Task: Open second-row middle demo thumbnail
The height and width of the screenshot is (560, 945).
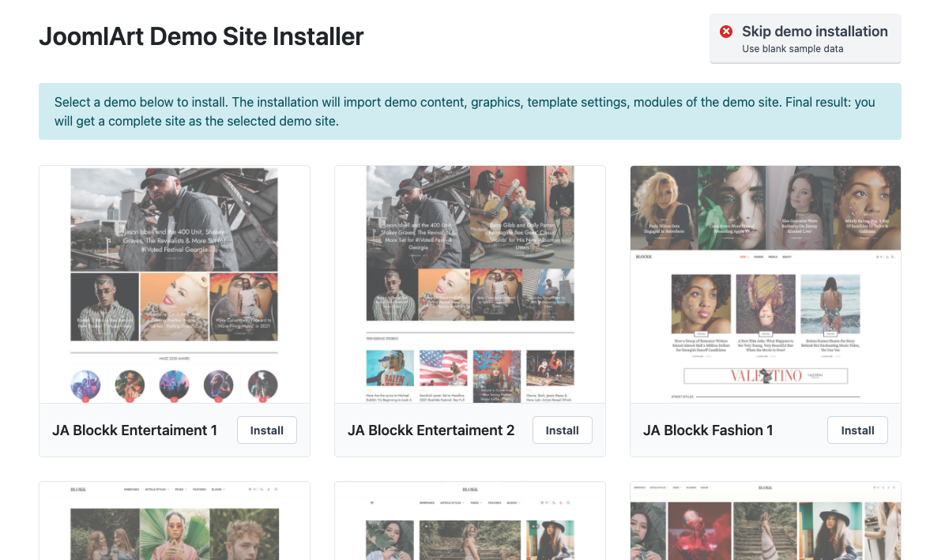Action: coord(470,521)
